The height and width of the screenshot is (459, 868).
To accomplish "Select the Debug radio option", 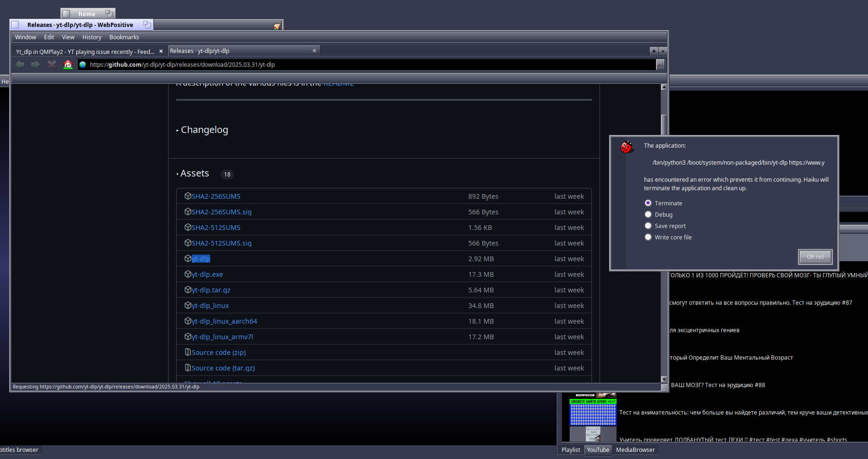I will click(648, 214).
